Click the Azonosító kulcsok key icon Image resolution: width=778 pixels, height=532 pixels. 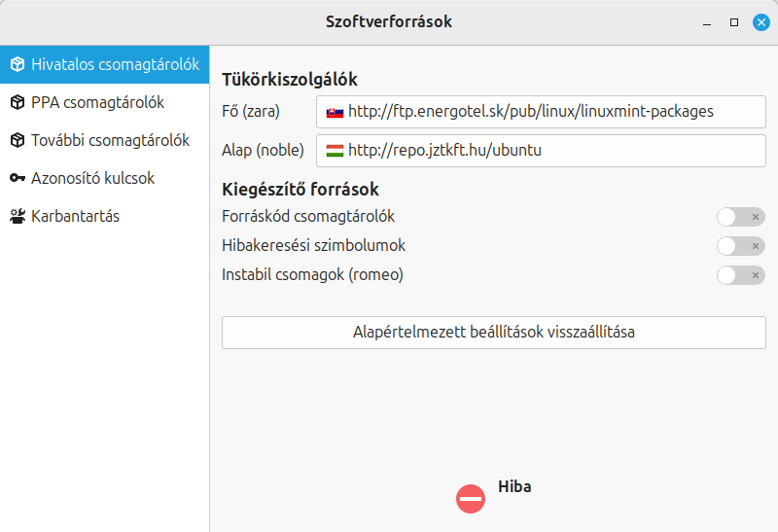[x=18, y=178]
